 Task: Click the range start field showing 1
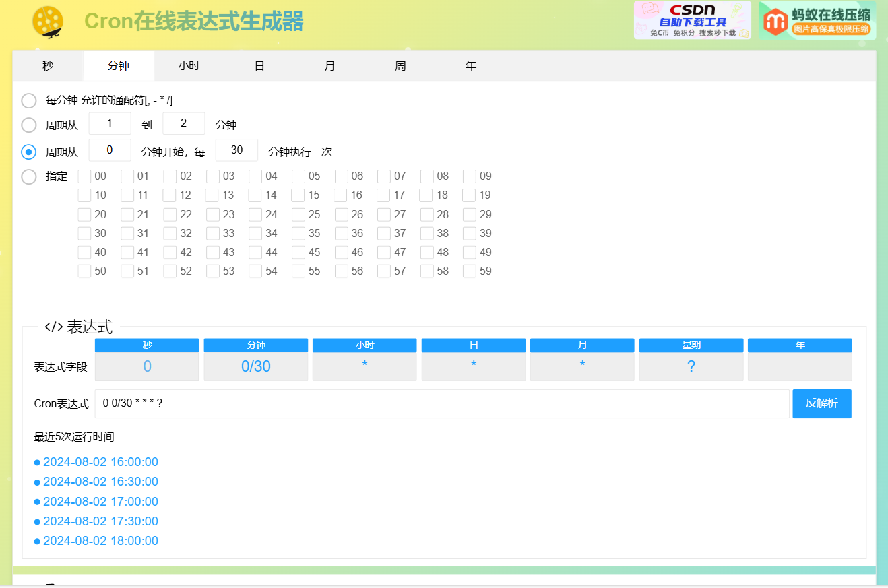click(x=110, y=124)
